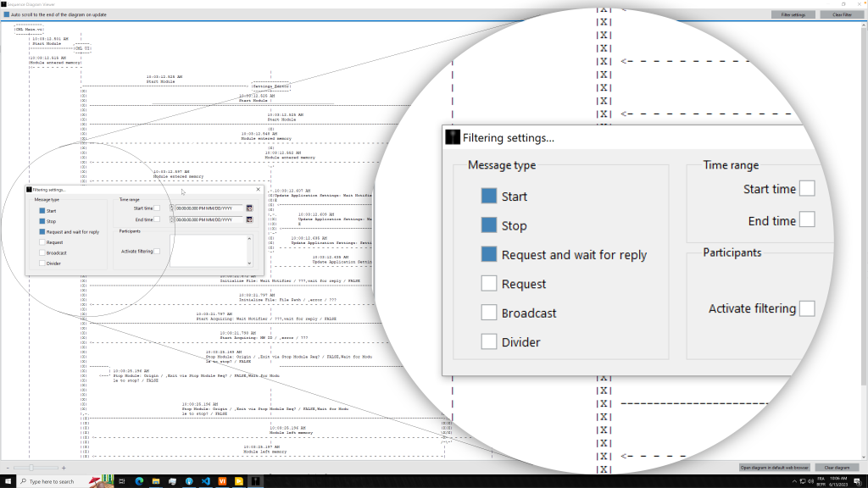This screenshot has height=488, width=868.
Task: Open the calendar picker beside the Start time field
Action: coord(250,208)
